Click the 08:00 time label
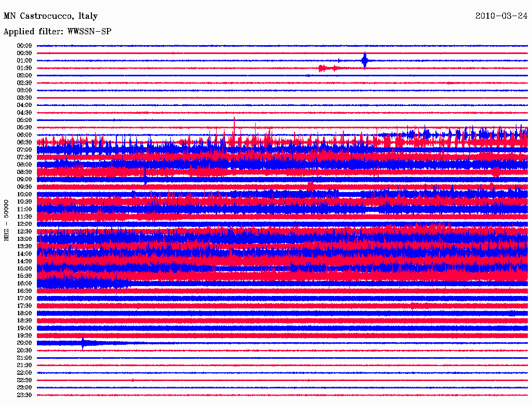The width and height of the screenshot is (532, 405). coord(24,165)
